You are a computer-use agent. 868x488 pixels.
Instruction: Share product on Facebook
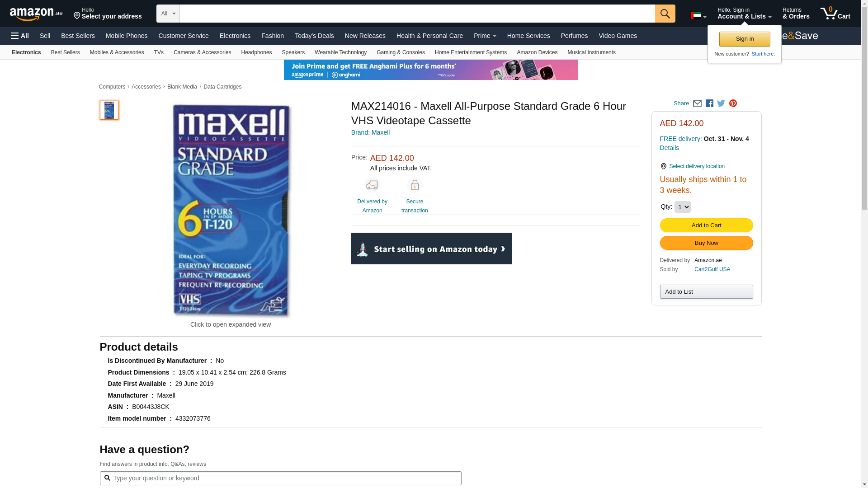point(709,103)
